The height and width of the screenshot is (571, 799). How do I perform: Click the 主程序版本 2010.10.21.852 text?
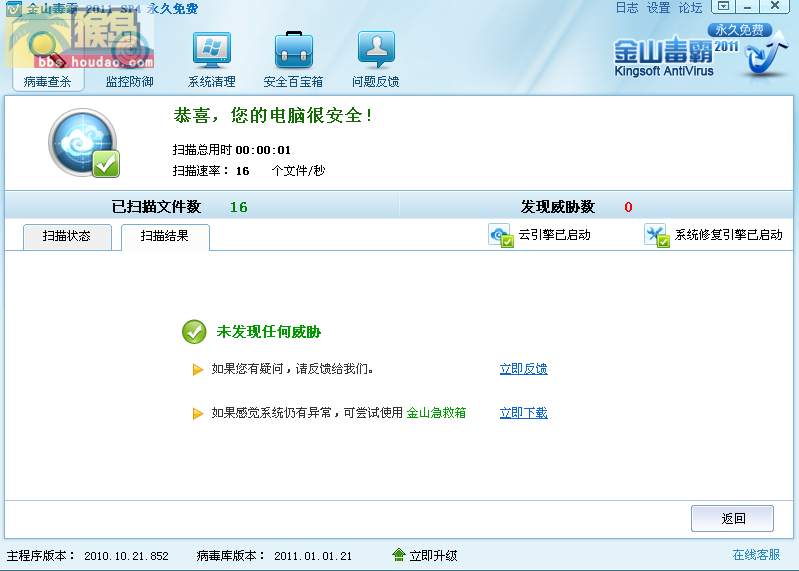pos(87,556)
